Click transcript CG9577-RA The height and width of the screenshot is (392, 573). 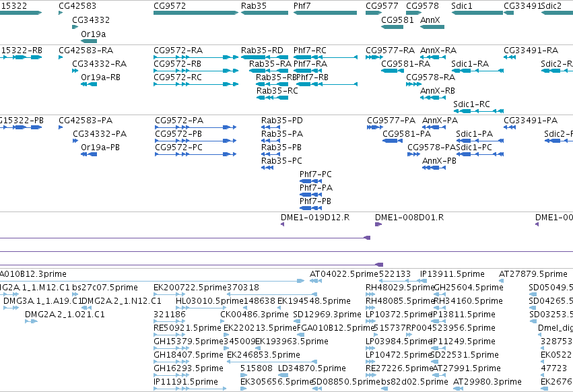391,50
